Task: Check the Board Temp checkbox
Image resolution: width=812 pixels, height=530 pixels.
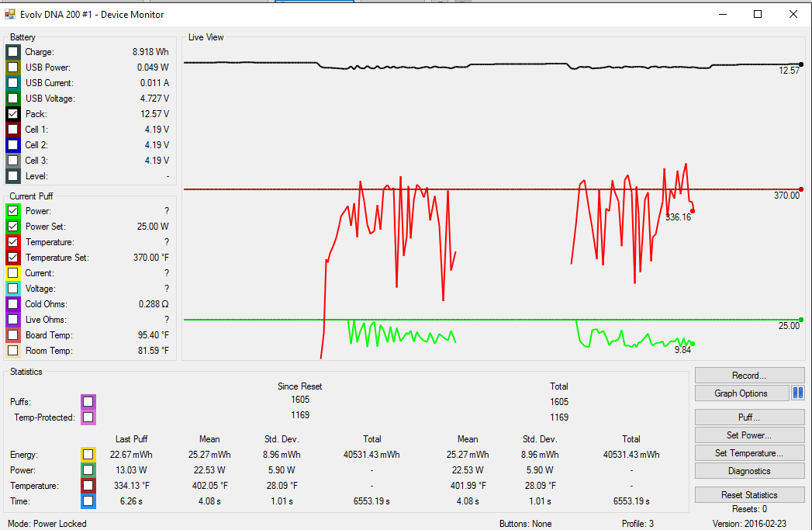Action: (x=13, y=335)
